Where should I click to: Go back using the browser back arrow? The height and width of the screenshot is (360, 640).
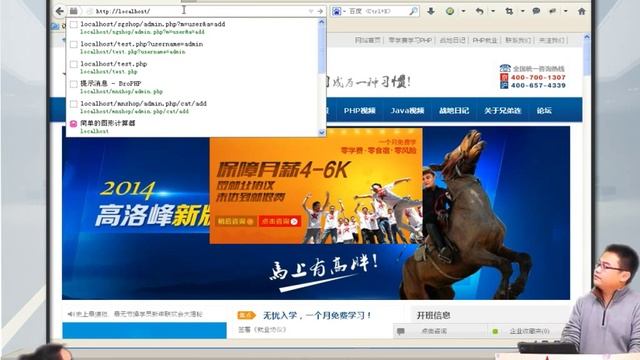coord(60,11)
